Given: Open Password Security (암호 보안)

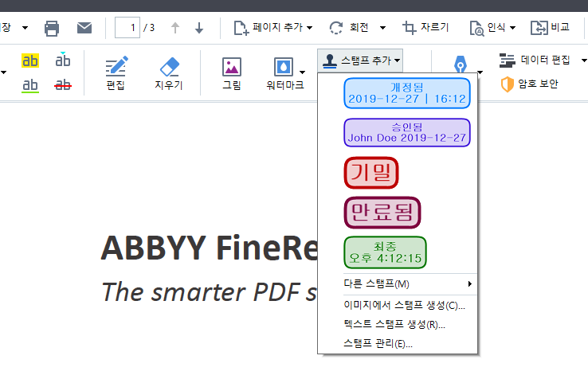Looking at the screenshot, I should click(530, 84).
